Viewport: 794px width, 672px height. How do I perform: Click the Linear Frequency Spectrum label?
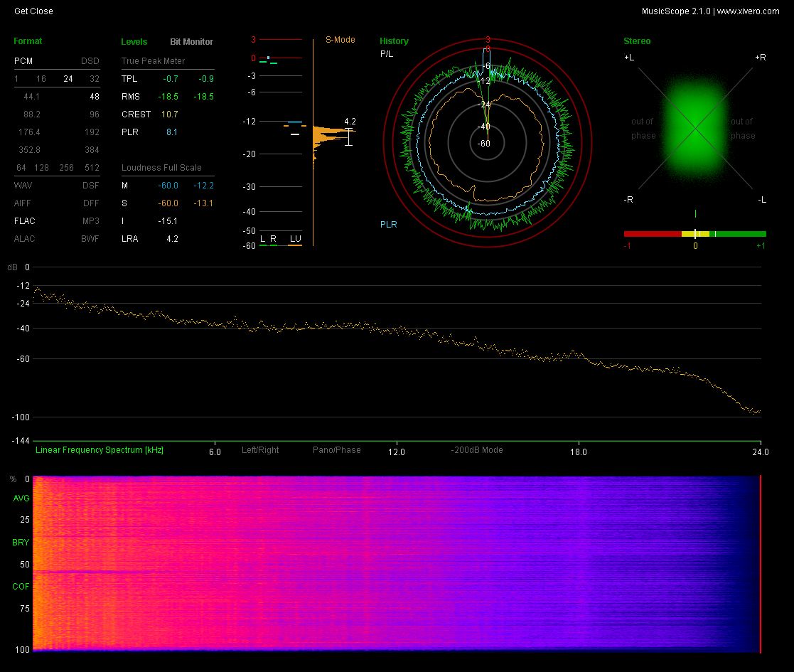[x=100, y=450]
